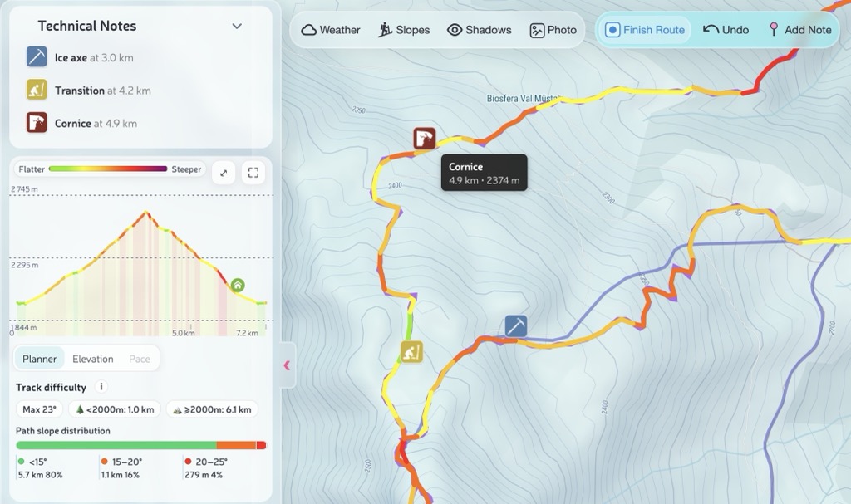Switch to the Planner tab
The height and width of the screenshot is (504, 851).
point(40,359)
